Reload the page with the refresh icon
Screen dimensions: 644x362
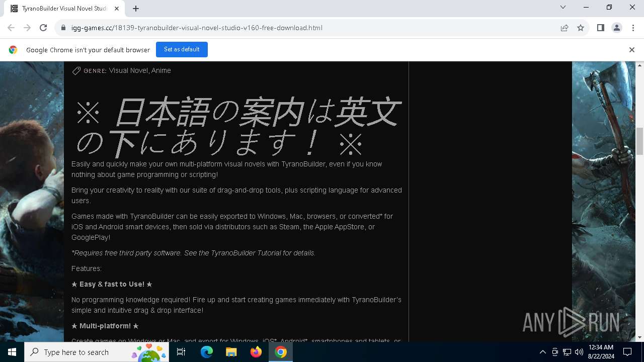[x=43, y=28]
